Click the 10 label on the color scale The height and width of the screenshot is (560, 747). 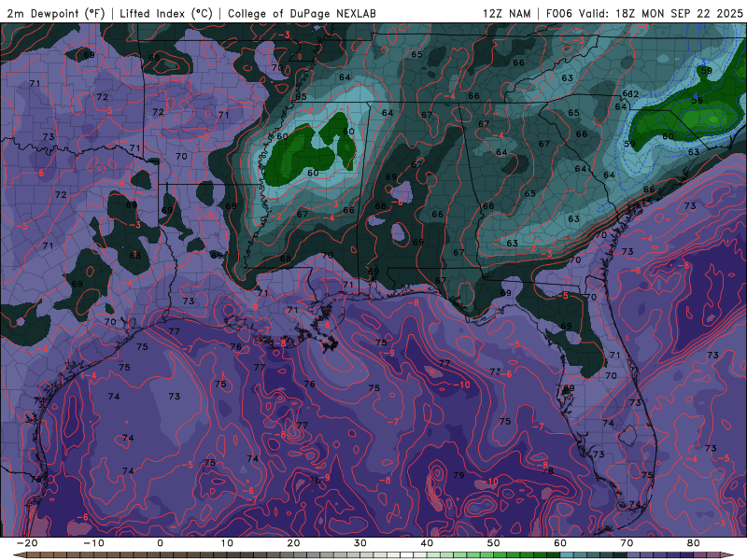coord(227,543)
